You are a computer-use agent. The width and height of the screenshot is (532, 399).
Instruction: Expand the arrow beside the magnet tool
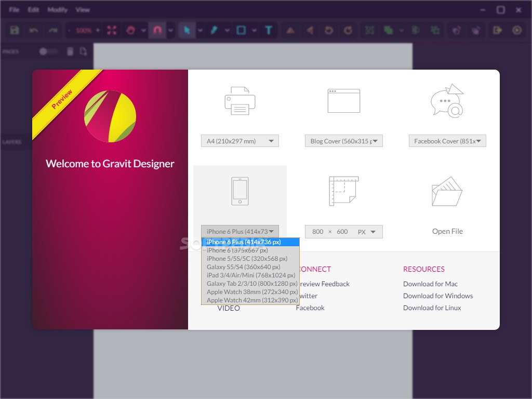click(x=170, y=30)
